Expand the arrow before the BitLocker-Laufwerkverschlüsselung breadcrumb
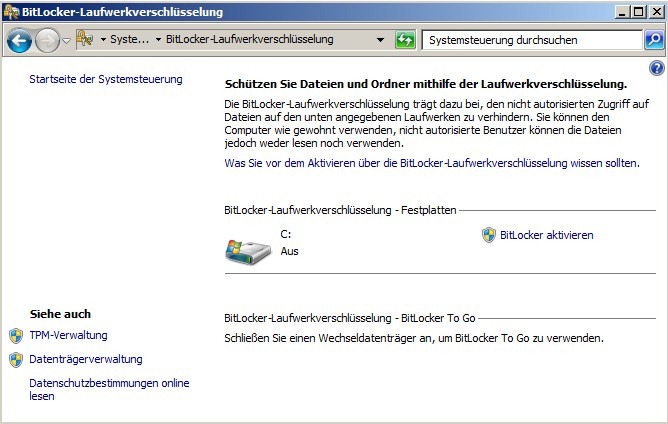This screenshot has width=668, height=424. point(158,41)
